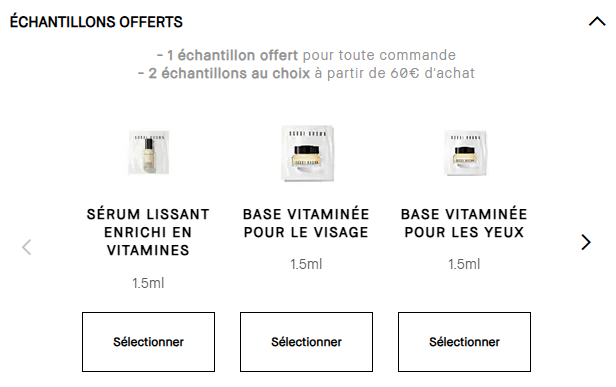Open the Base Vitaminée Yeux sample image
This screenshot has height=387, width=616.
tap(465, 154)
